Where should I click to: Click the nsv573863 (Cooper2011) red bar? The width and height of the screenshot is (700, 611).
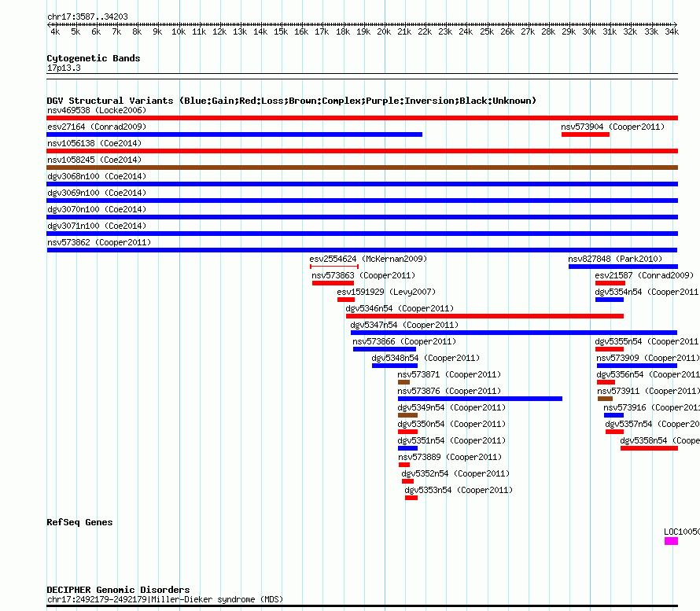coord(333,283)
